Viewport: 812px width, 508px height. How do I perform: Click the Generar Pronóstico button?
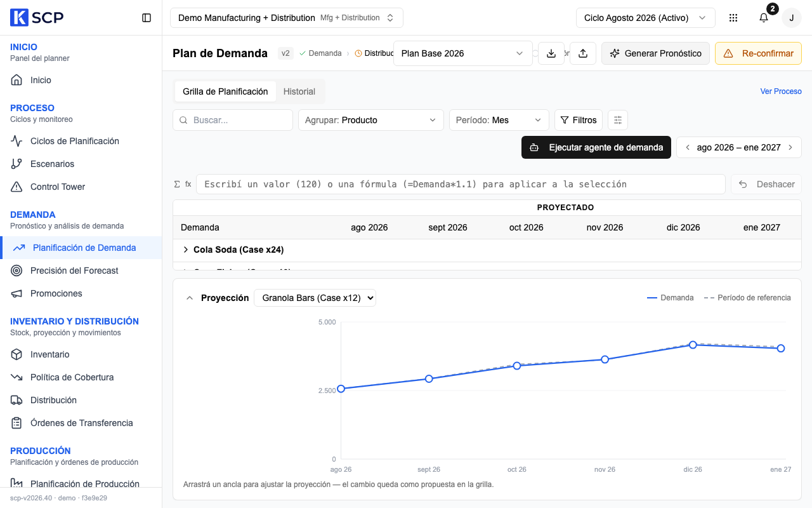coord(656,53)
